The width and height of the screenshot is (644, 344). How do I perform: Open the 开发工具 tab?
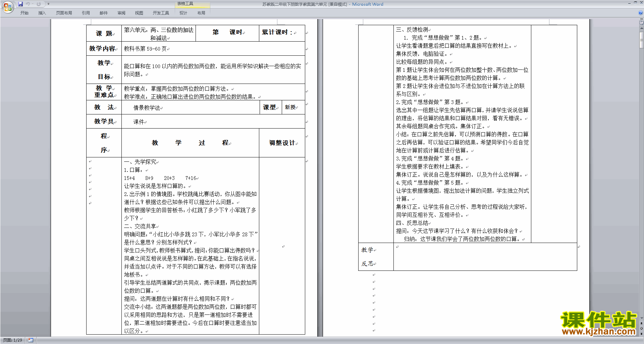(161, 13)
